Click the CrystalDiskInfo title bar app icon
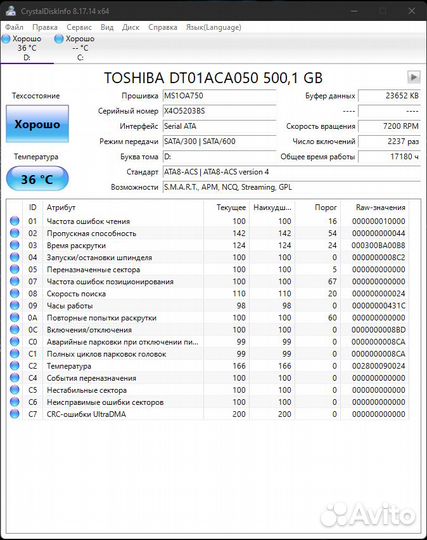This screenshot has width=427, height=540. (11, 11)
